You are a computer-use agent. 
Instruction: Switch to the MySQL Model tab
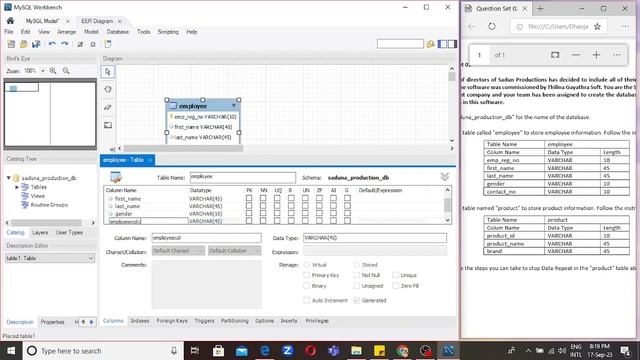[x=43, y=21]
